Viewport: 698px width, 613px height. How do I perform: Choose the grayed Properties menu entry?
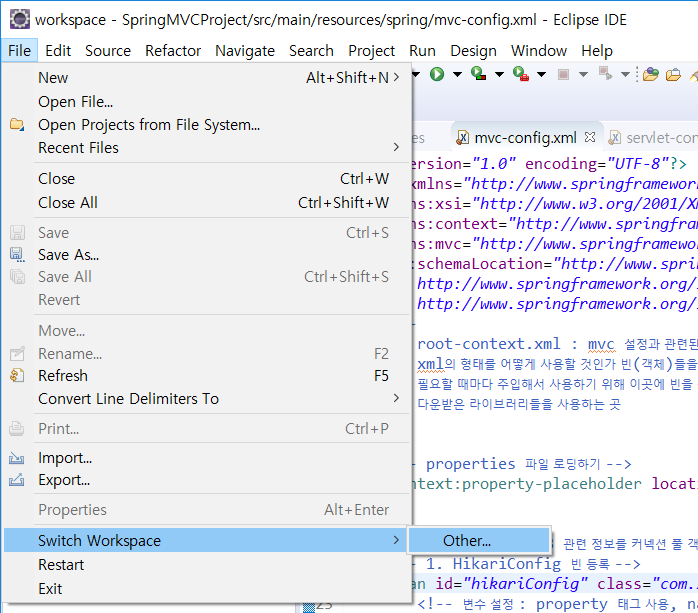(x=207, y=510)
